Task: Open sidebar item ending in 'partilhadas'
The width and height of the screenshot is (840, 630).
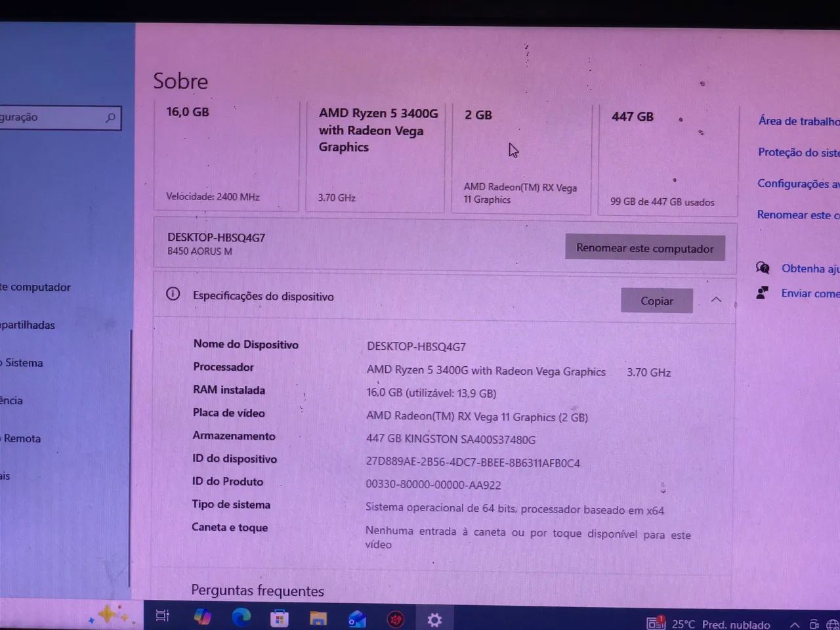Action: click(28, 325)
